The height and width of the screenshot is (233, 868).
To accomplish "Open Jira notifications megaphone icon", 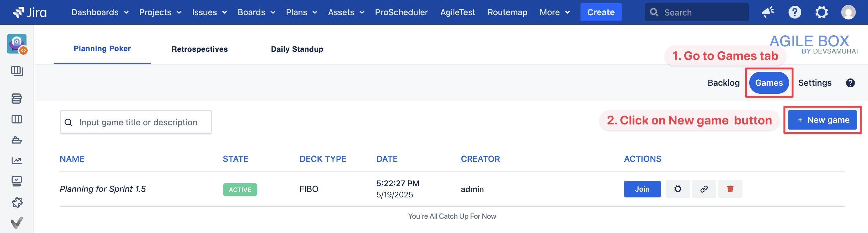I will coord(768,12).
